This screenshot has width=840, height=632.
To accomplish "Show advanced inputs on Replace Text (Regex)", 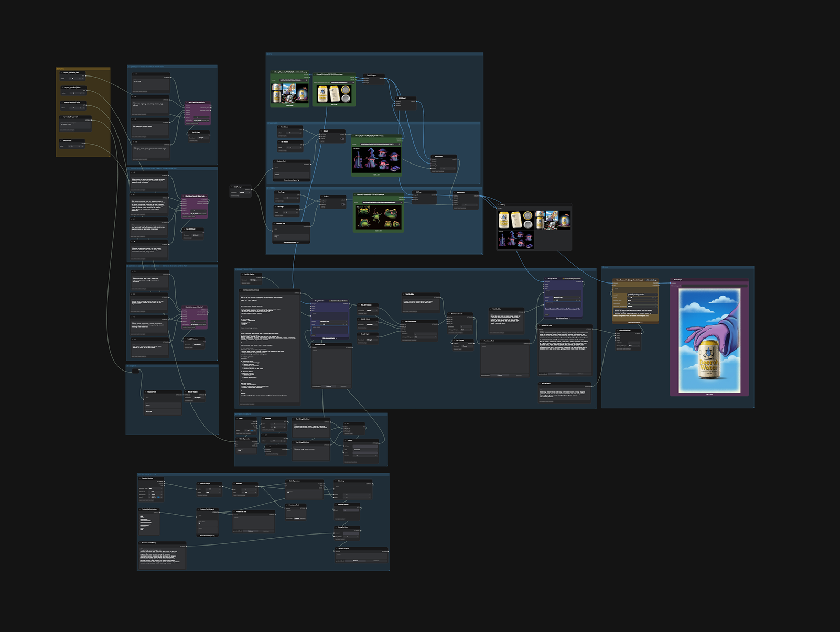I will tap(207, 536).
